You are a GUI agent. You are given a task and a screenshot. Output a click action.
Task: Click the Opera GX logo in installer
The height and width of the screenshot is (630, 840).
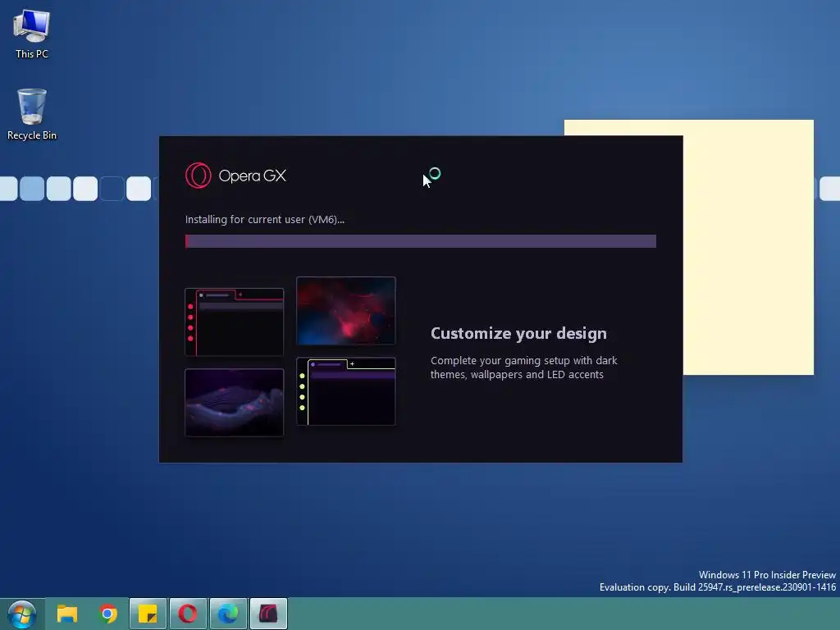pyautogui.click(x=235, y=176)
